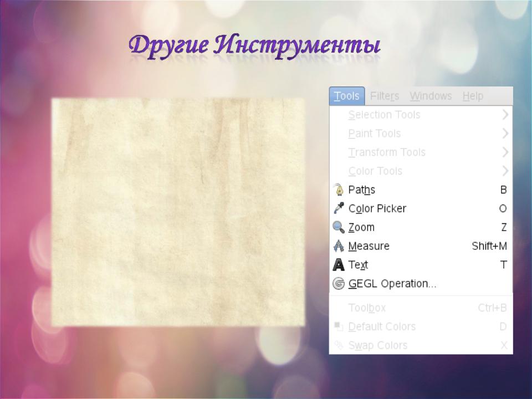This screenshot has width=532, height=399.
Task: Expand the Paint Tools submenu arrow
Action: [x=505, y=134]
